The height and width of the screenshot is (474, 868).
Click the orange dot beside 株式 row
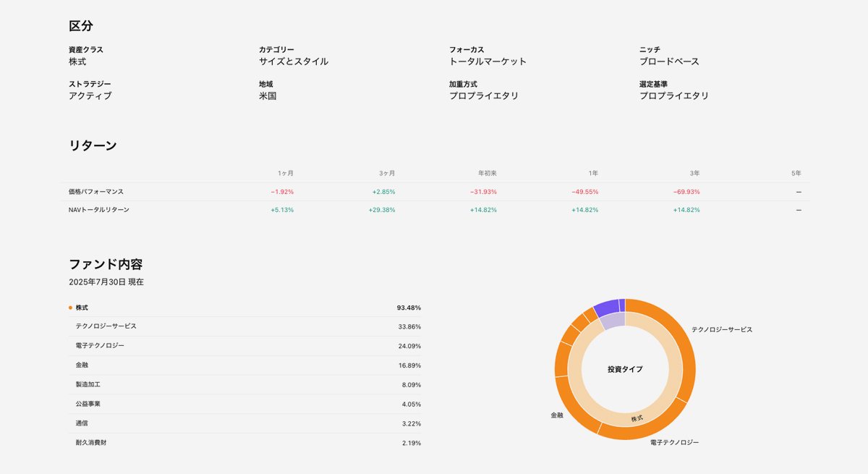pos(70,308)
